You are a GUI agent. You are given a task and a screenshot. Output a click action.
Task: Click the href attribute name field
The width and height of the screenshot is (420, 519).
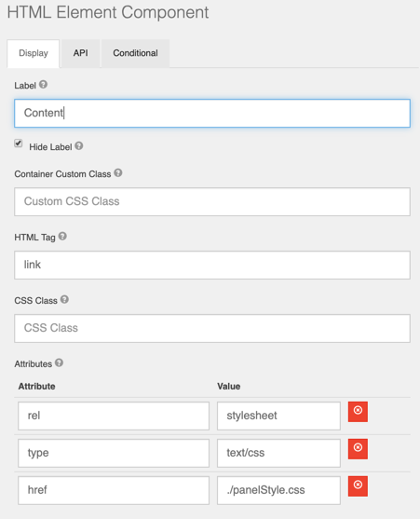[x=114, y=490]
